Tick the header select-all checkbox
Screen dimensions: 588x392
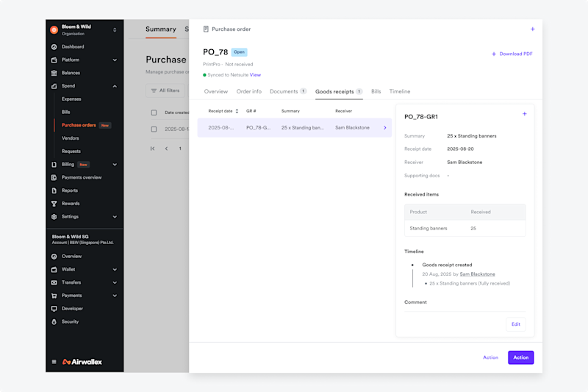[x=154, y=113]
